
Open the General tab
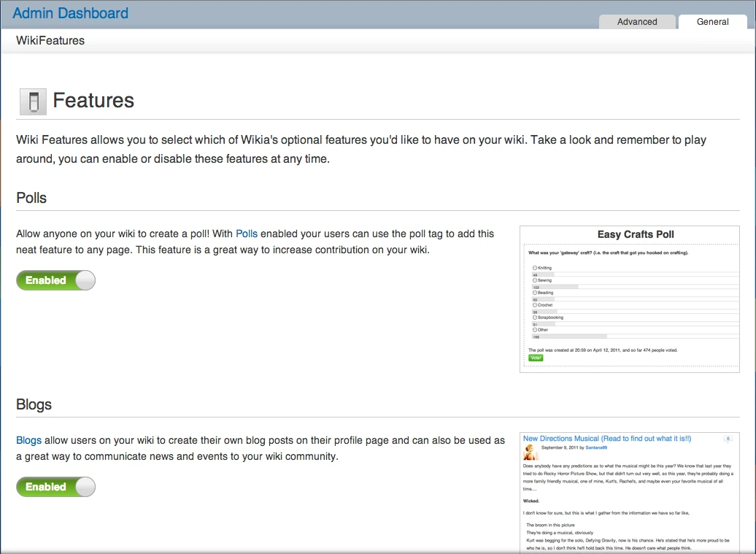click(712, 22)
